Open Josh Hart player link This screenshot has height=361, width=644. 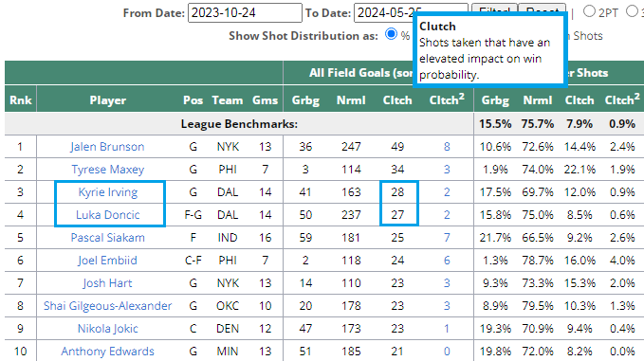(x=107, y=283)
